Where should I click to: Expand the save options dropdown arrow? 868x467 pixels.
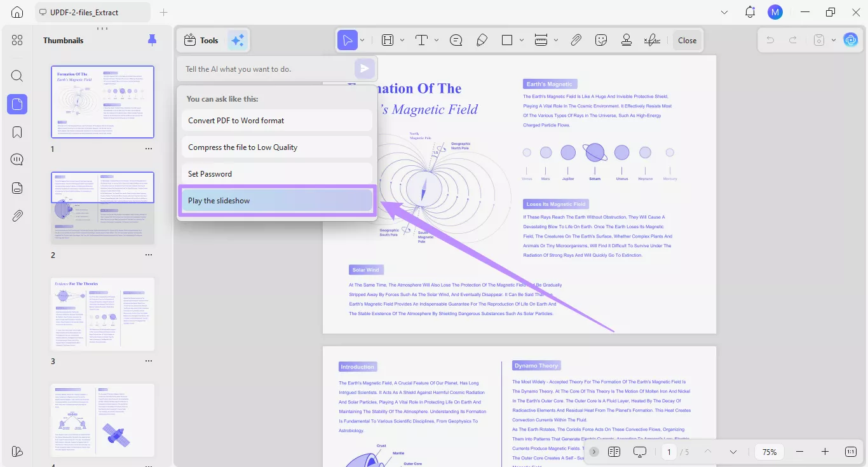(834, 40)
